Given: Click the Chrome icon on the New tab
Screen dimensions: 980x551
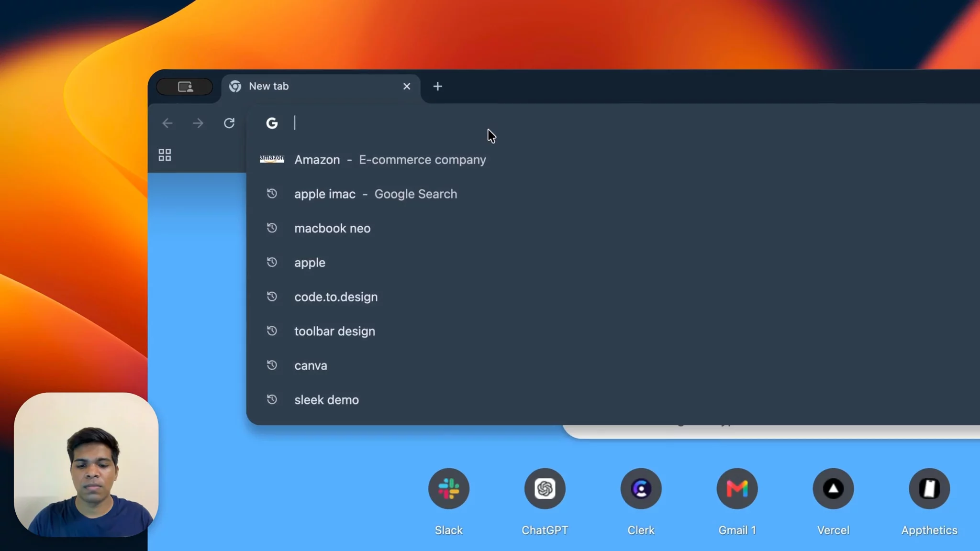Looking at the screenshot, I should (235, 87).
